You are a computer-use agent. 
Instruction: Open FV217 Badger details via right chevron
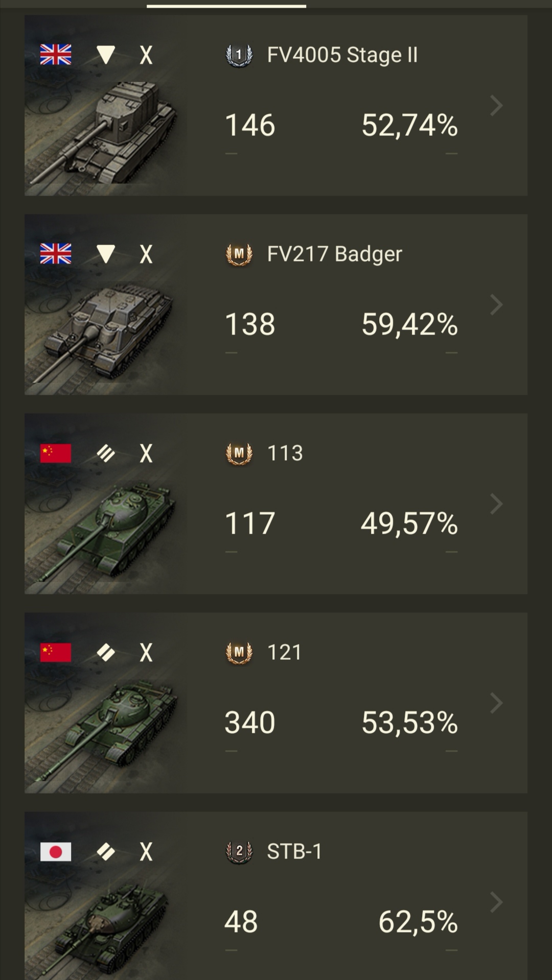point(496,305)
